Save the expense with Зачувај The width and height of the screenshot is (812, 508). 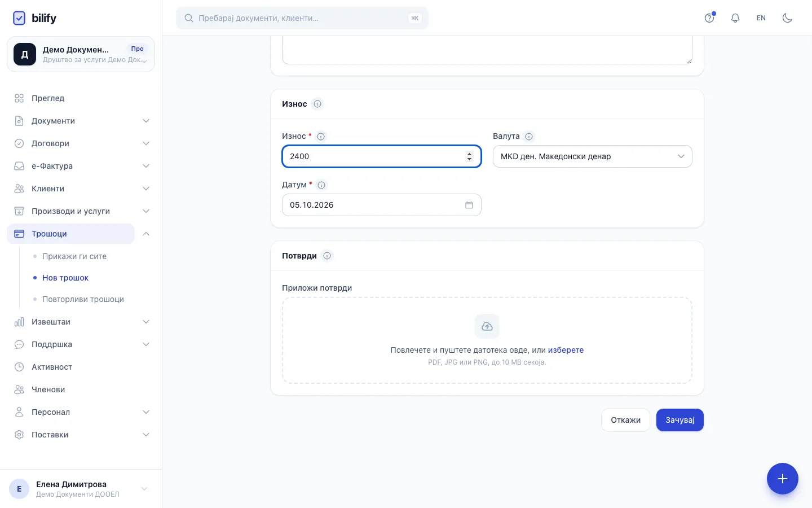[x=680, y=420]
